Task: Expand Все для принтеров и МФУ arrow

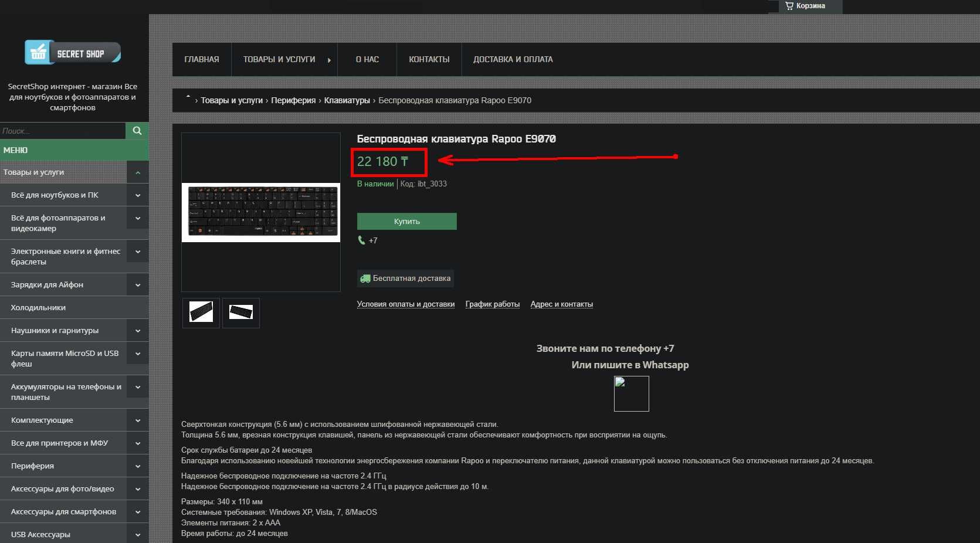Action: 138,443
